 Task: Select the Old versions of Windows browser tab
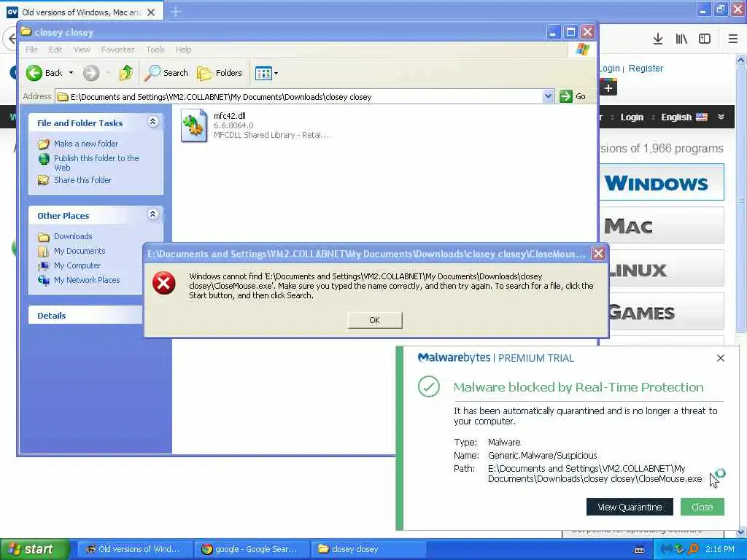(81, 12)
